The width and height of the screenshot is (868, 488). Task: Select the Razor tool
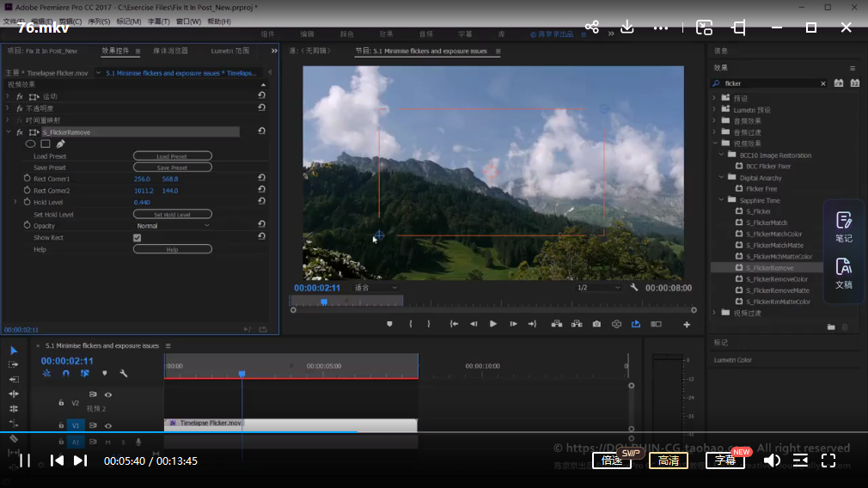pyautogui.click(x=14, y=439)
